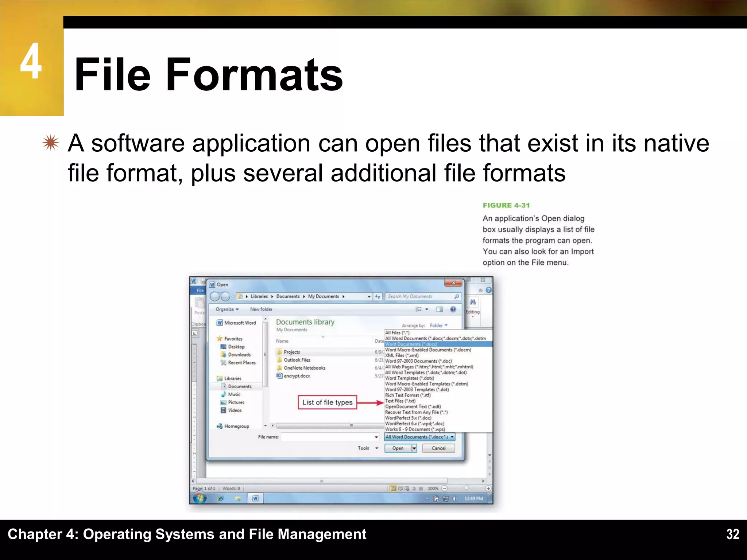The height and width of the screenshot is (560, 747).
Task: Choose All Files (*.*) from the type list
Action: coord(397,332)
